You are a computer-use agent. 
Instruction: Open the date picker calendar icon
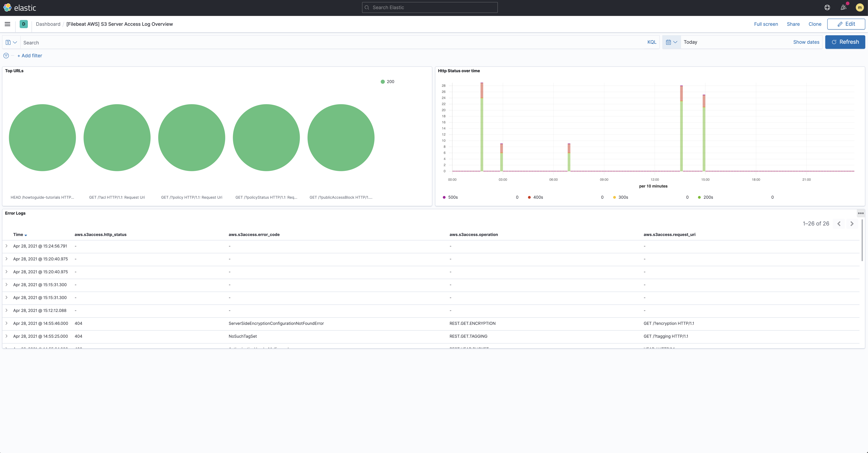[x=668, y=42]
